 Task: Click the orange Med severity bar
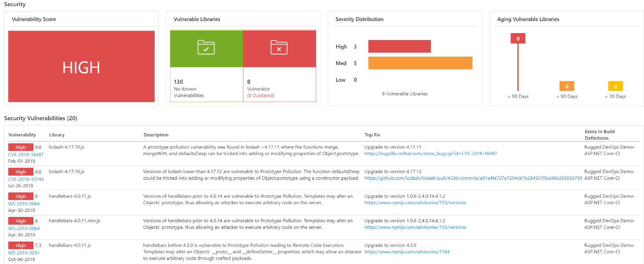coord(420,63)
